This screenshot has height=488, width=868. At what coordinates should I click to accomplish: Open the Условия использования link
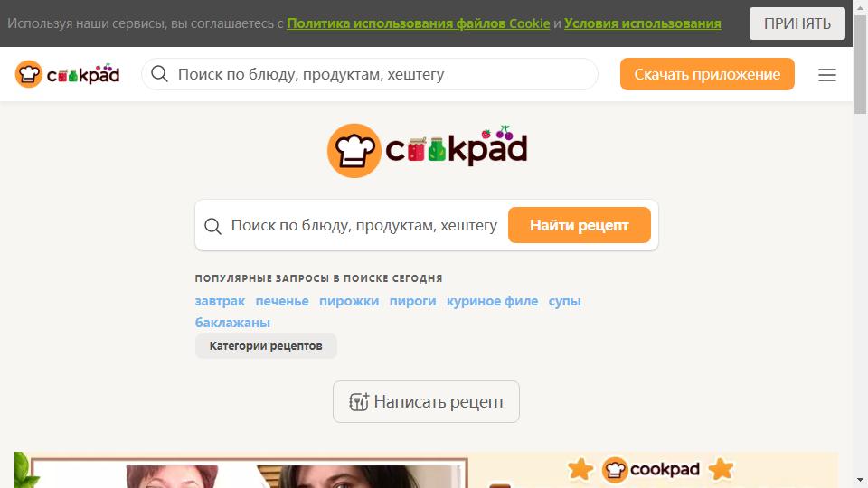[642, 23]
